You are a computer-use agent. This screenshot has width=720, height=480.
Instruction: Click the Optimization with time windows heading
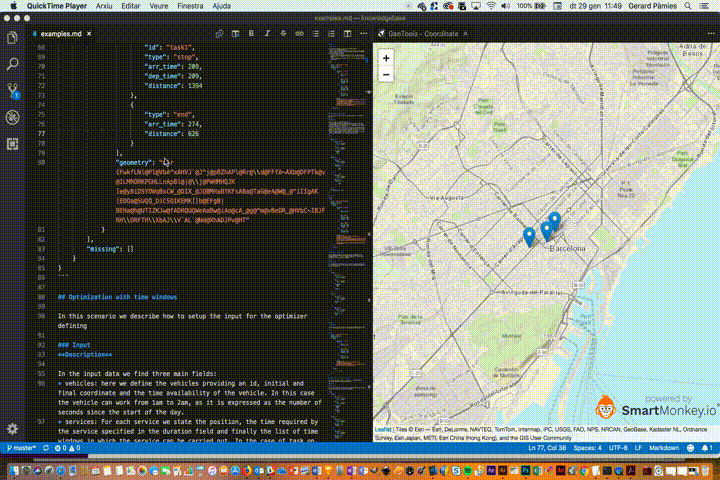118,297
